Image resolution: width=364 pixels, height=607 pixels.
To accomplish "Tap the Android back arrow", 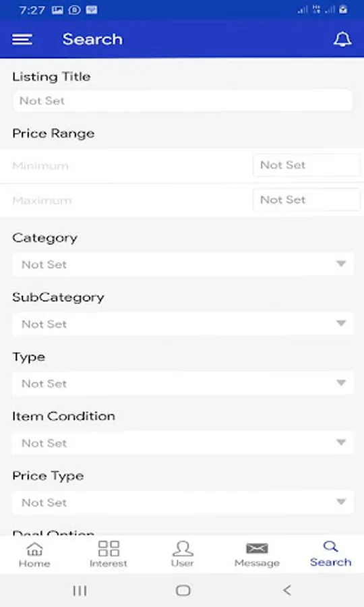I will coord(286,590).
